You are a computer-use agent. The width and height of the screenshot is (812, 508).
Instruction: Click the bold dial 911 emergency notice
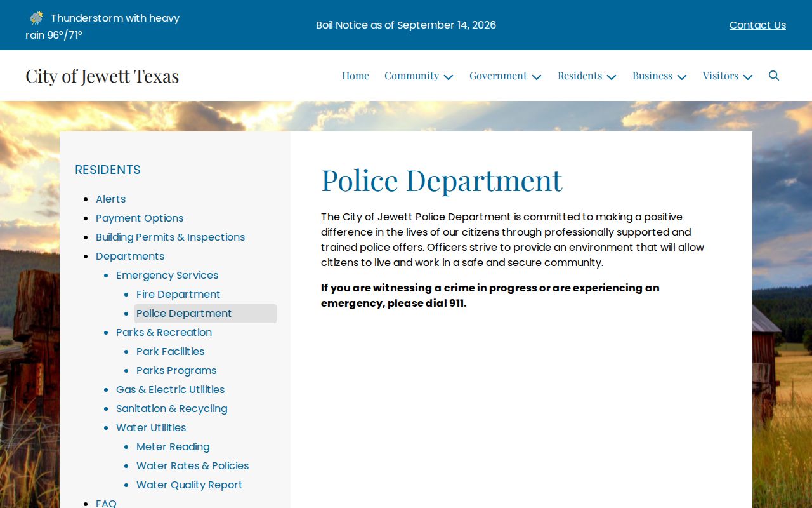tap(490, 295)
